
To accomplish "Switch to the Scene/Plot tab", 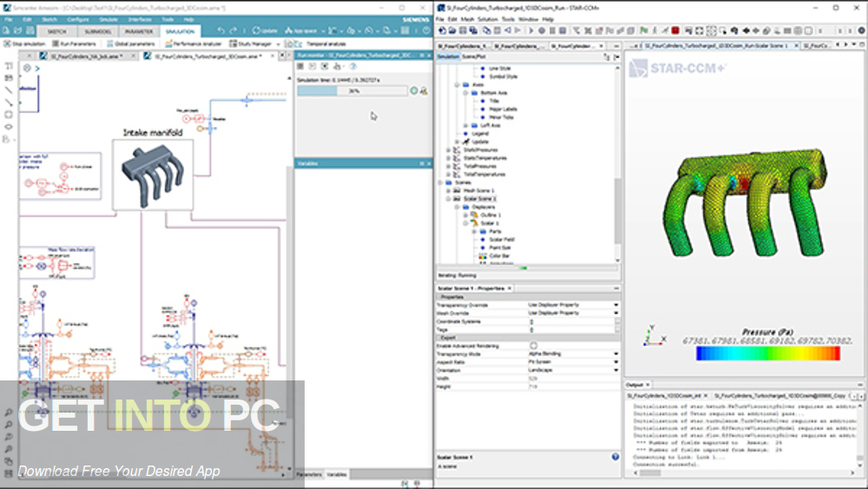I will (473, 56).
